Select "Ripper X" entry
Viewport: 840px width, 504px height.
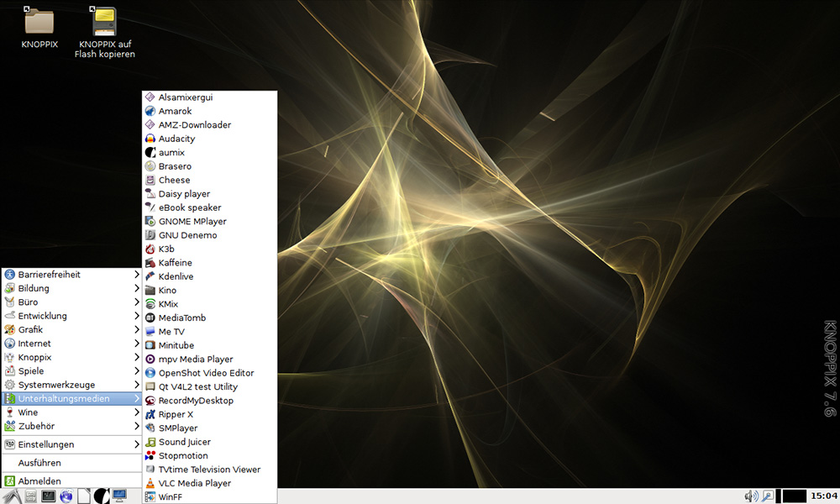(x=210, y=415)
